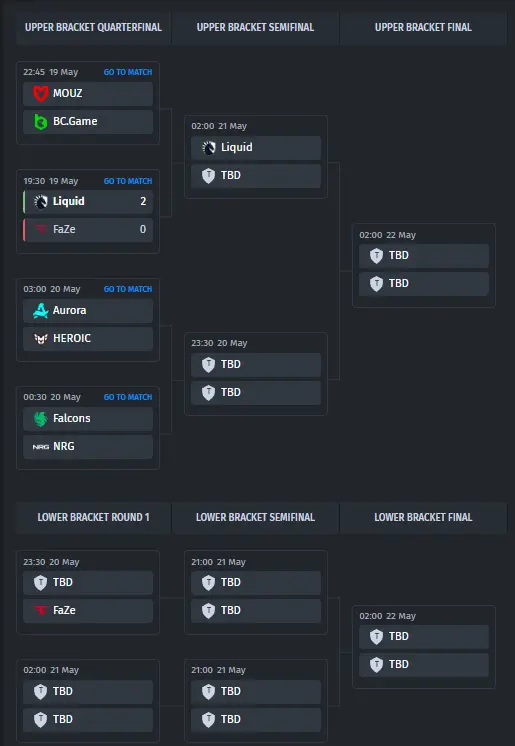Open GO TO MATCH for MOUZ vs BC.Game

point(128,72)
